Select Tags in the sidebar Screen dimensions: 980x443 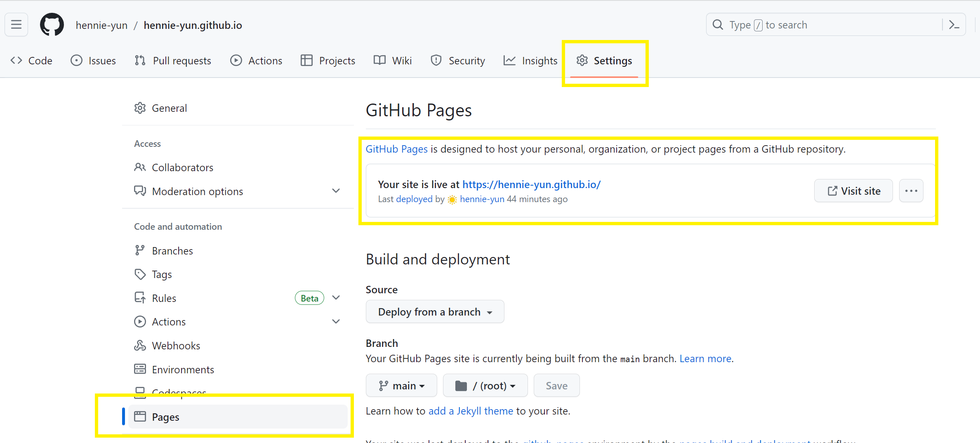click(x=238, y=274)
